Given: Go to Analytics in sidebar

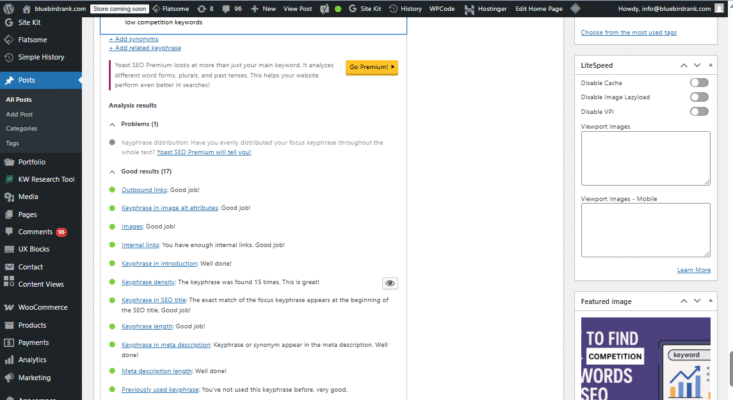Looking at the screenshot, I should click(32, 360).
